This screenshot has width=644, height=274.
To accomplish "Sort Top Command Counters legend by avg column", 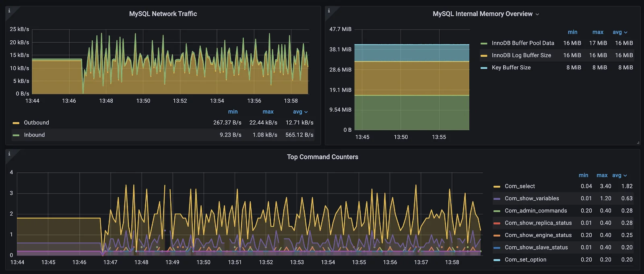I will (619, 175).
